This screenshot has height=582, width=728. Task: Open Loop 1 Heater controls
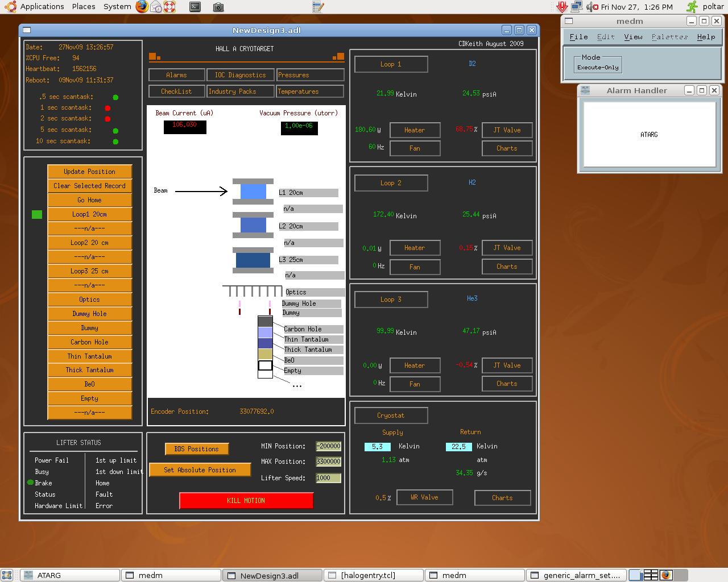415,130
